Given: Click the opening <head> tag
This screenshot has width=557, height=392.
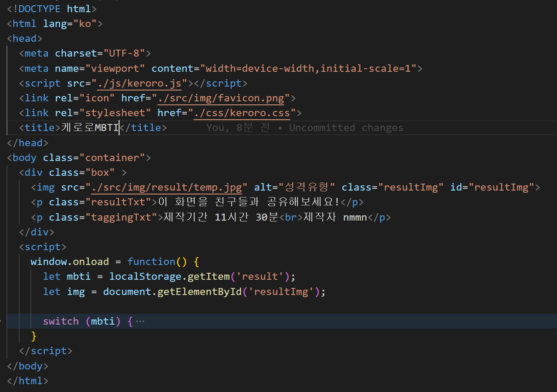Looking at the screenshot, I should pyautogui.click(x=25, y=38).
